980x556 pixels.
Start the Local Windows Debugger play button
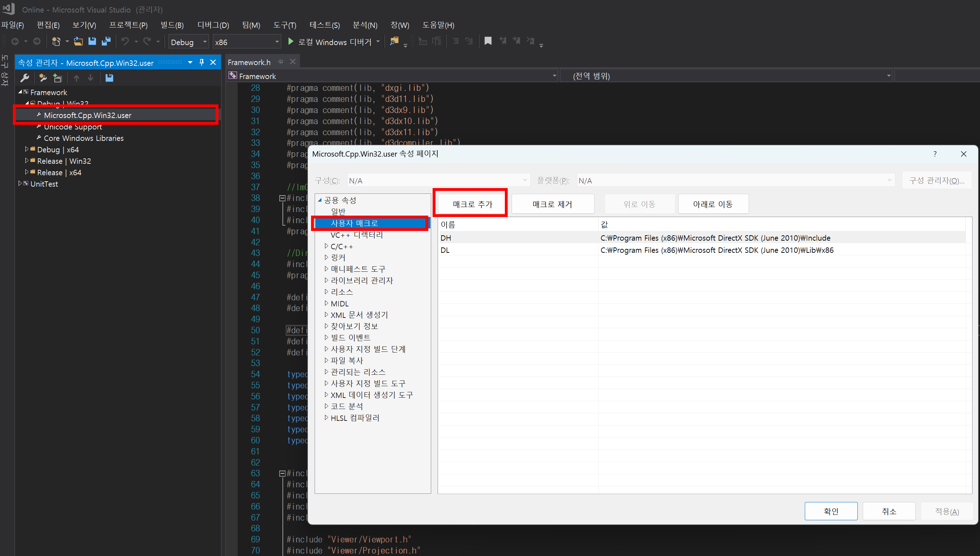291,41
